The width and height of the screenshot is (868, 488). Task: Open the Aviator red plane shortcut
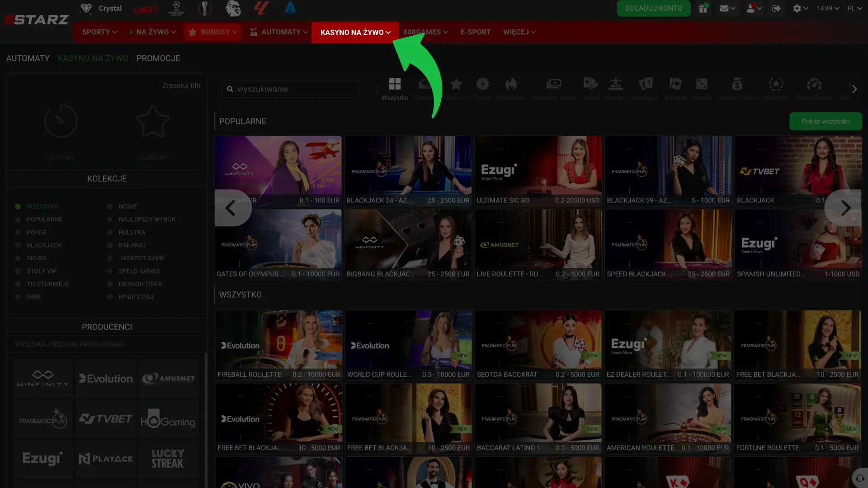point(145,8)
